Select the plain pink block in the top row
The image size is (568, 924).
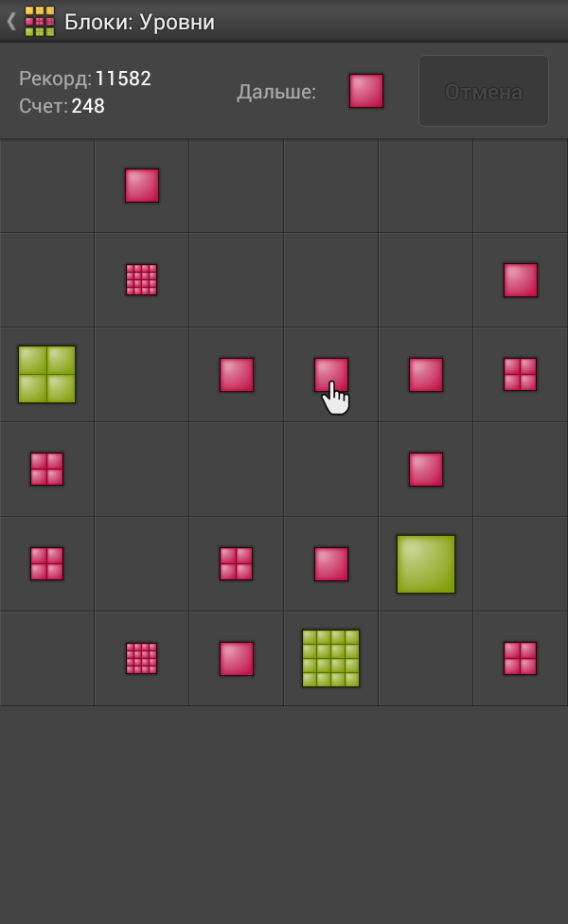pos(142,185)
